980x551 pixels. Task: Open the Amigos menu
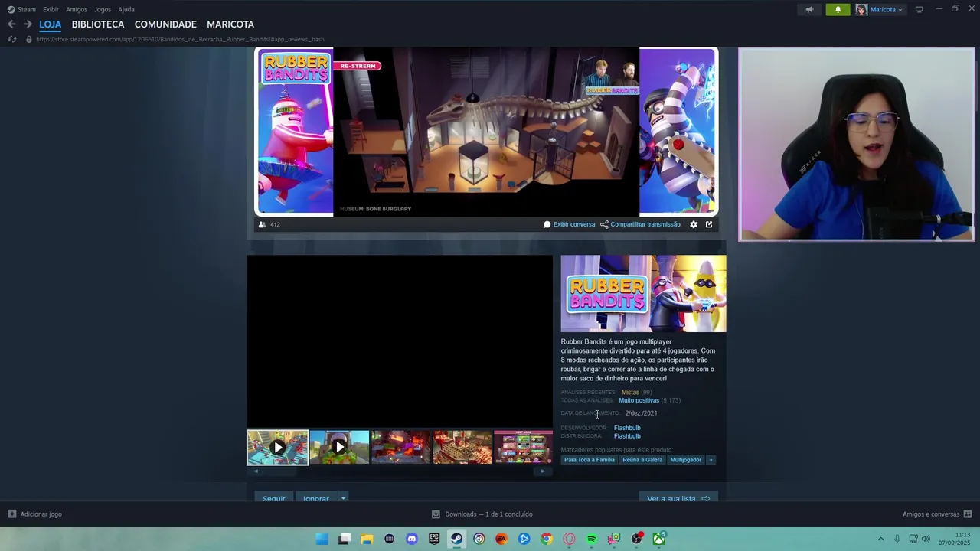77,9
